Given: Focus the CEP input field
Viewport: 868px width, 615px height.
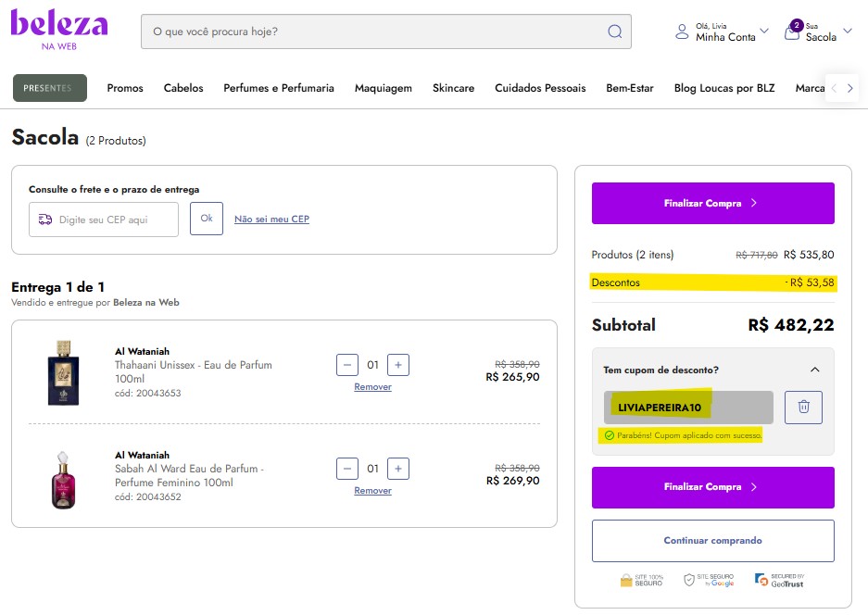Looking at the screenshot, I should coord(104,220).
